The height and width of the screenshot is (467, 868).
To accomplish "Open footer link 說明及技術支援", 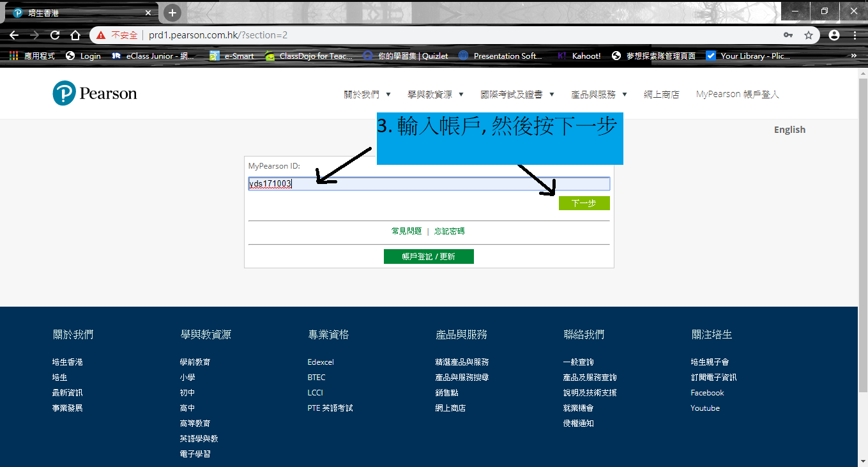I will (x=590, y=393).
